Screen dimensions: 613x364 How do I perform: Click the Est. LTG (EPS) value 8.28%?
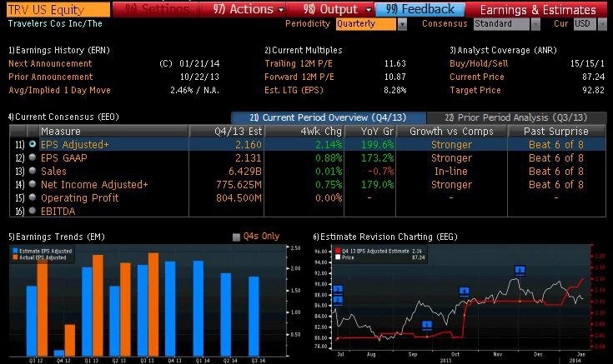(394, 90)
